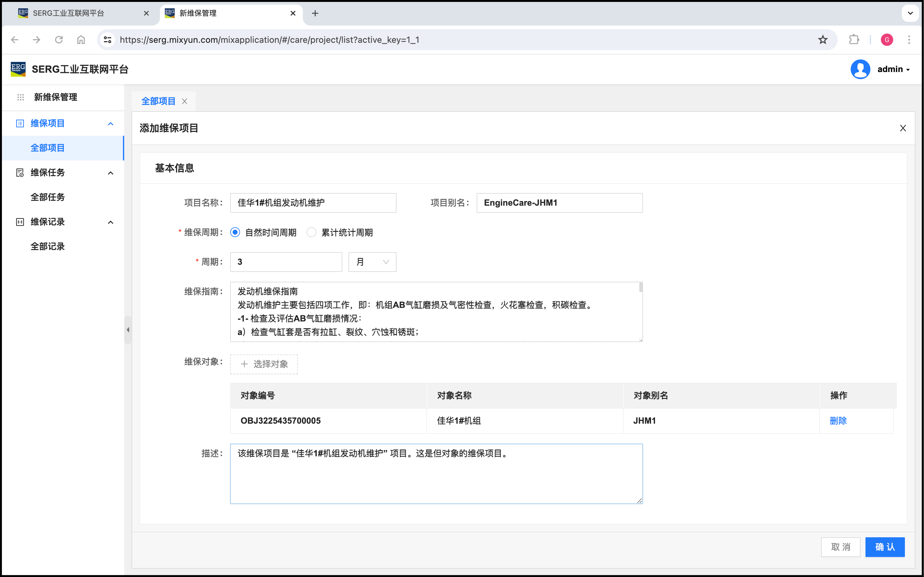Viewport: 924px width, 577px height.
Task: Select 自然时间周期 radio button
Action: point(235,232)
